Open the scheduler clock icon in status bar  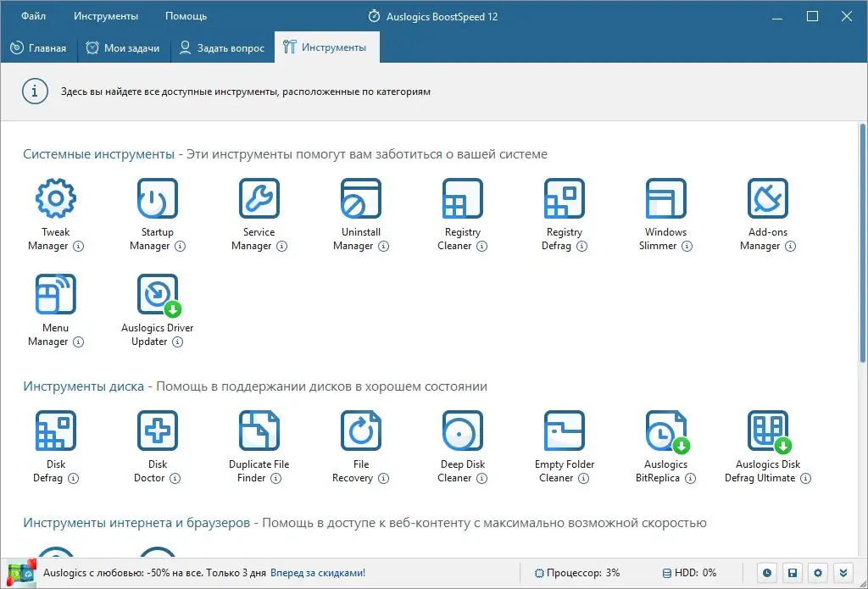pos(766,573)
